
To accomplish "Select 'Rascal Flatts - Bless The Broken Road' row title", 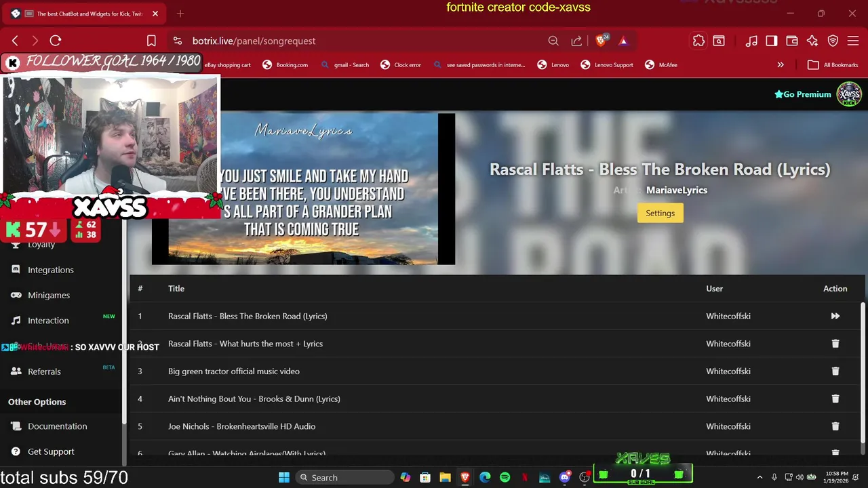I will pyautogui.click(x=248, y=316).
